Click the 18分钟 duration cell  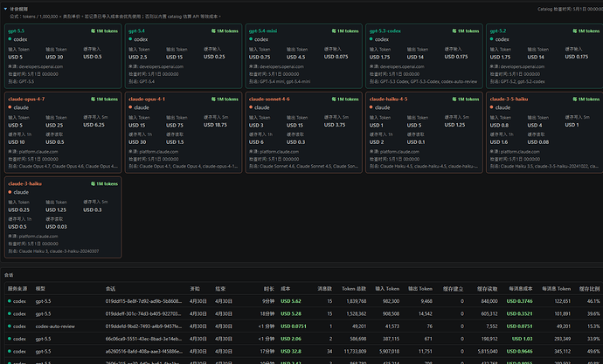pos(268,313)
